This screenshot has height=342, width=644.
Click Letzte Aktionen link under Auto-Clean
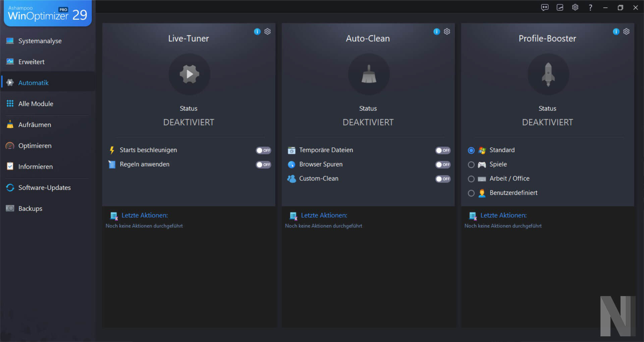(x=324, y=215)
